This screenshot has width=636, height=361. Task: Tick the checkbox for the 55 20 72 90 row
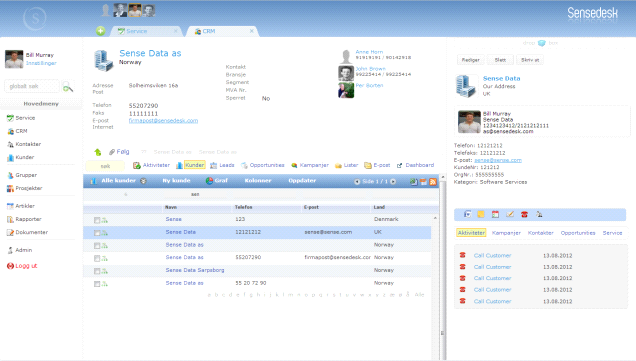[x=97, y=284]
